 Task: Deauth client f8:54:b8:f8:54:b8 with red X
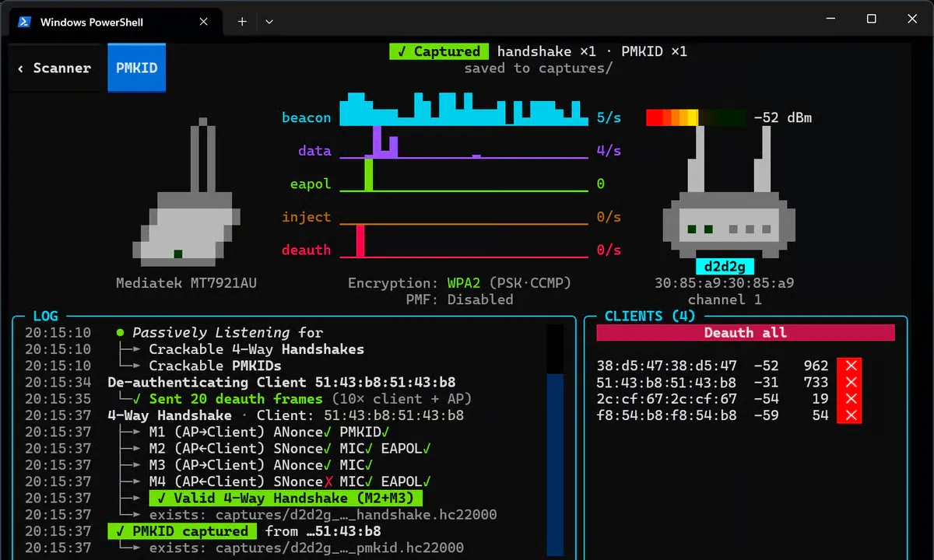tap(849, 415)
